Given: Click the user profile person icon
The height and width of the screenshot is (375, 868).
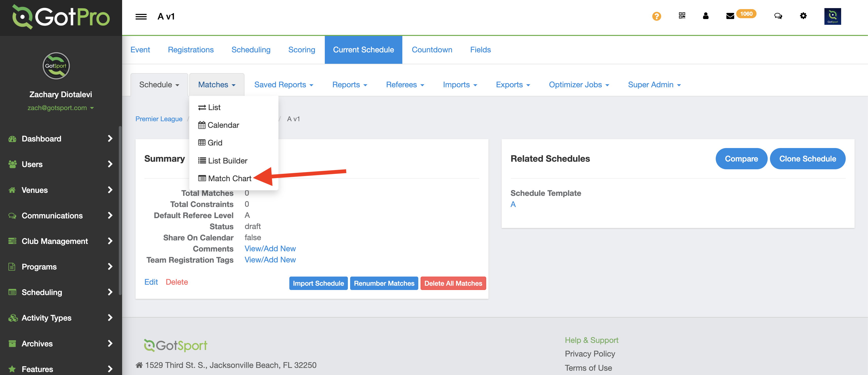Looking at the screenshot, I should click(705, 16).
